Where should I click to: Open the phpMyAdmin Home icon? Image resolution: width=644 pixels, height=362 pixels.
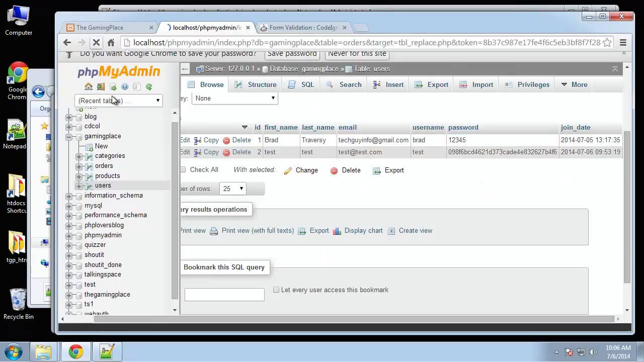point(89,86)
